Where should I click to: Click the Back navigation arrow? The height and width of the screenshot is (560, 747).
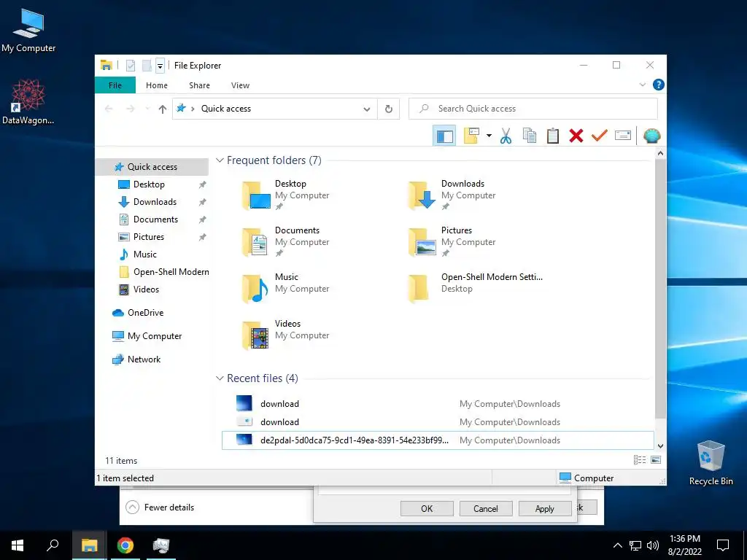[x=109, y=109]
